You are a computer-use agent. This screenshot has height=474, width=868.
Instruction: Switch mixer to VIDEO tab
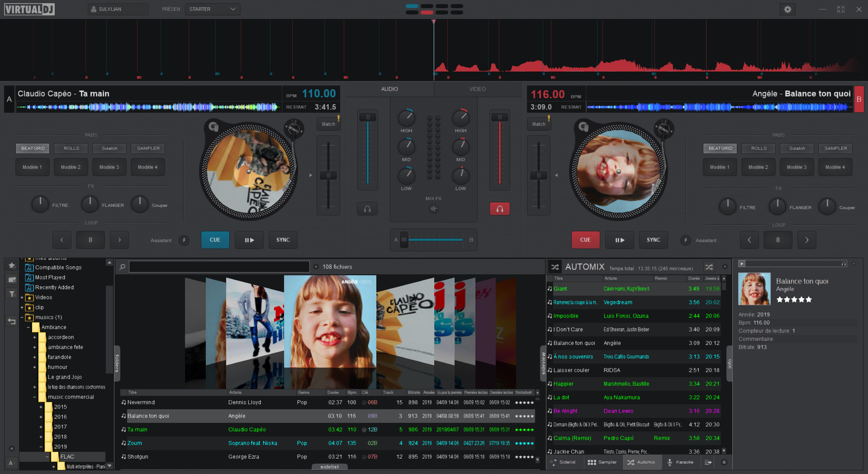click(478, 89)
